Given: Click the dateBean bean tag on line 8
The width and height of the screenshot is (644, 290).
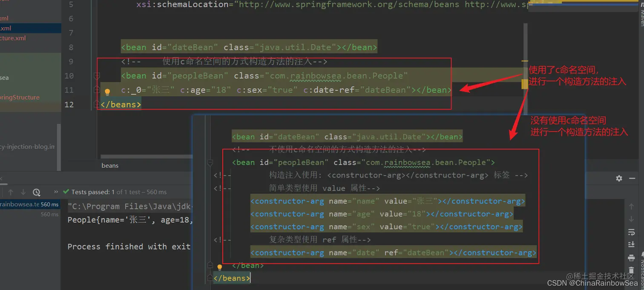Looking at the screenshot, I should click(x=249, y=47).
